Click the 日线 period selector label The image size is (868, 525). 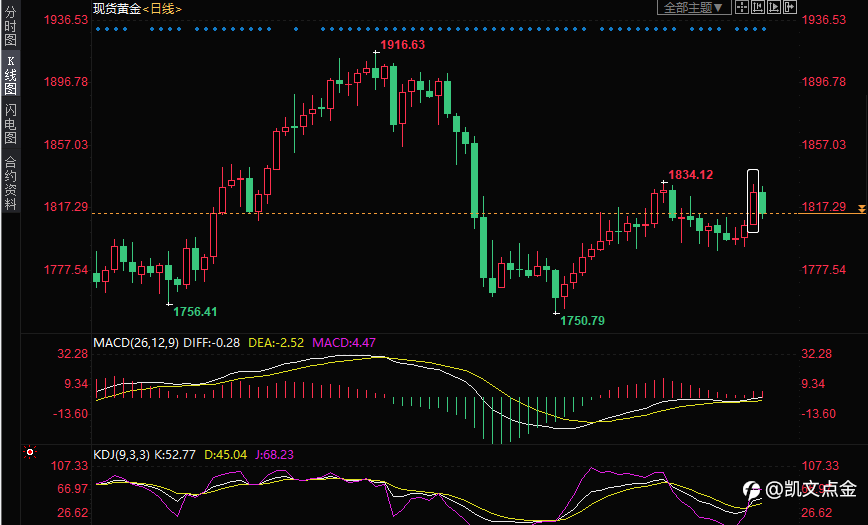pyautogui.click(x=162, y=9)
